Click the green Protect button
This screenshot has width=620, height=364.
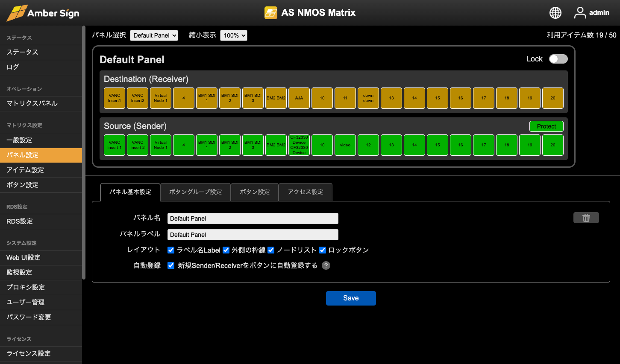[x=546, y=126]
